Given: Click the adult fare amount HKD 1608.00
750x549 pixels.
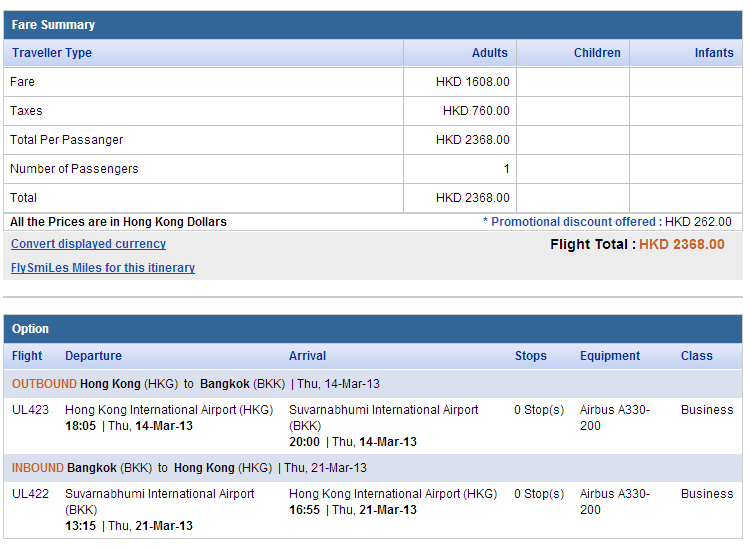Looking at the screenshot, I should pos(472,82).
